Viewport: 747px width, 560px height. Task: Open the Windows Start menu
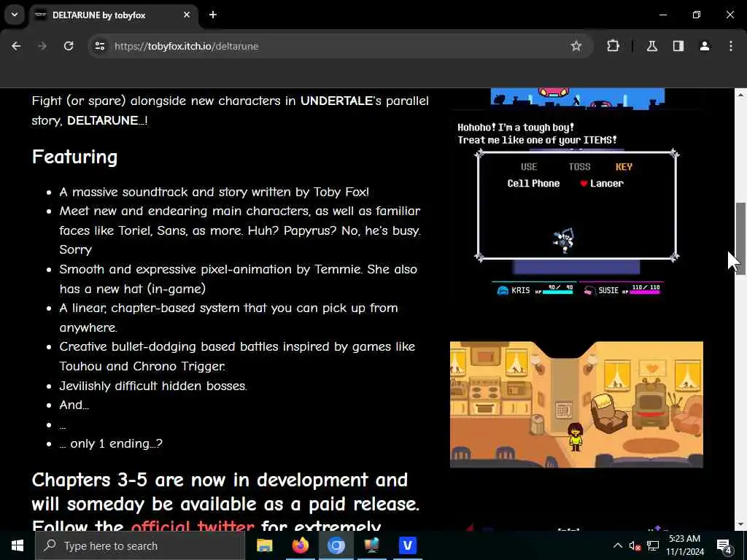18,545
